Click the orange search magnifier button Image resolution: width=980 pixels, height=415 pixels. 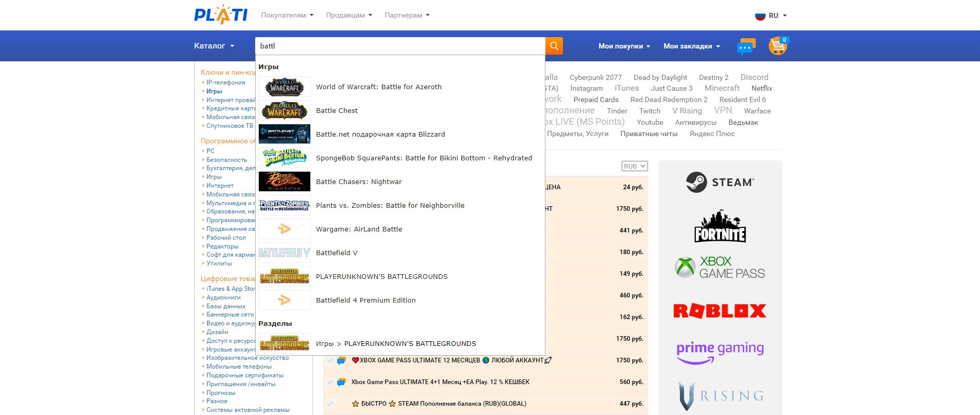[554, 46]
